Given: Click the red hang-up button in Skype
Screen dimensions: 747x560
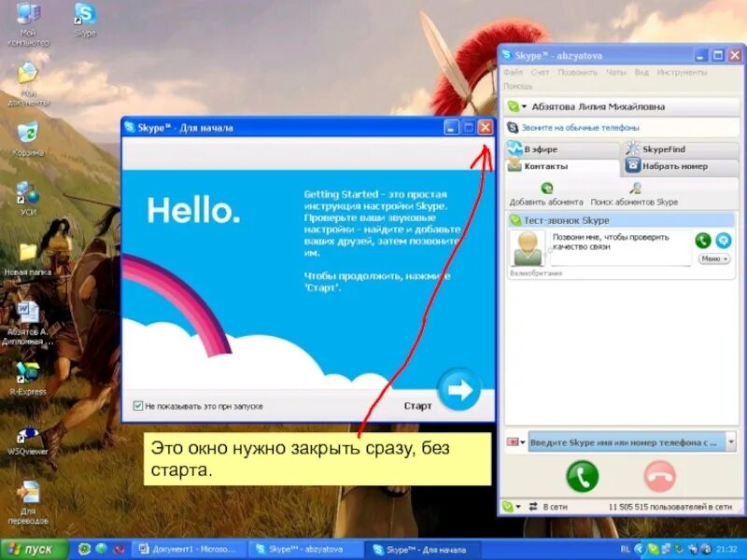Looking at the screenshot, I should coord(659,476).
